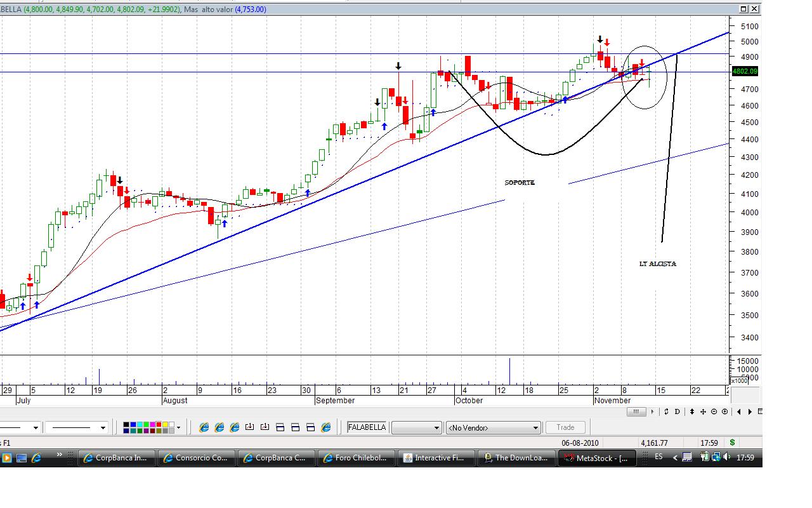
Task: Click the D periodicity icon in chart scroll bar
Action: (x=678, y=411)
